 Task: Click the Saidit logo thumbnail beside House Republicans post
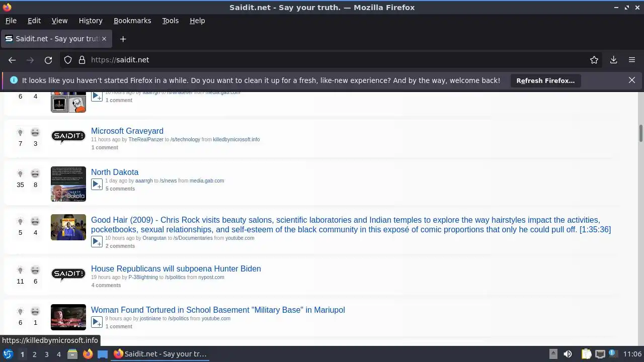click(68, 275)
